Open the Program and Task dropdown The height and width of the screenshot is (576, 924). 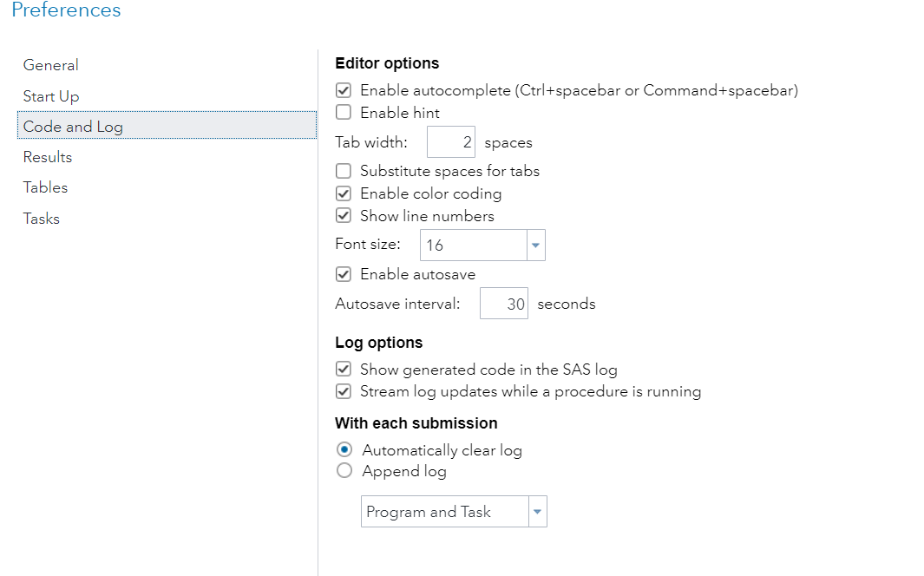538,512
